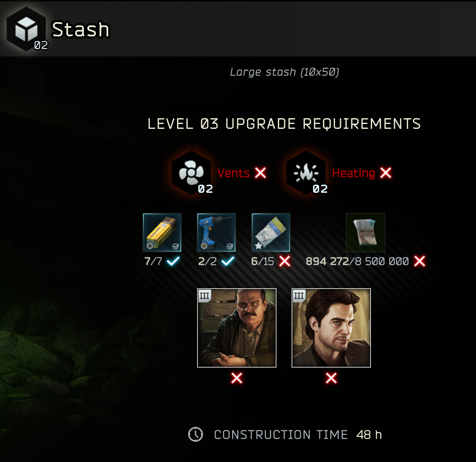The image size is (476, 462).
Task: Click the red X next to Vents
Action: tap(261, 173)
